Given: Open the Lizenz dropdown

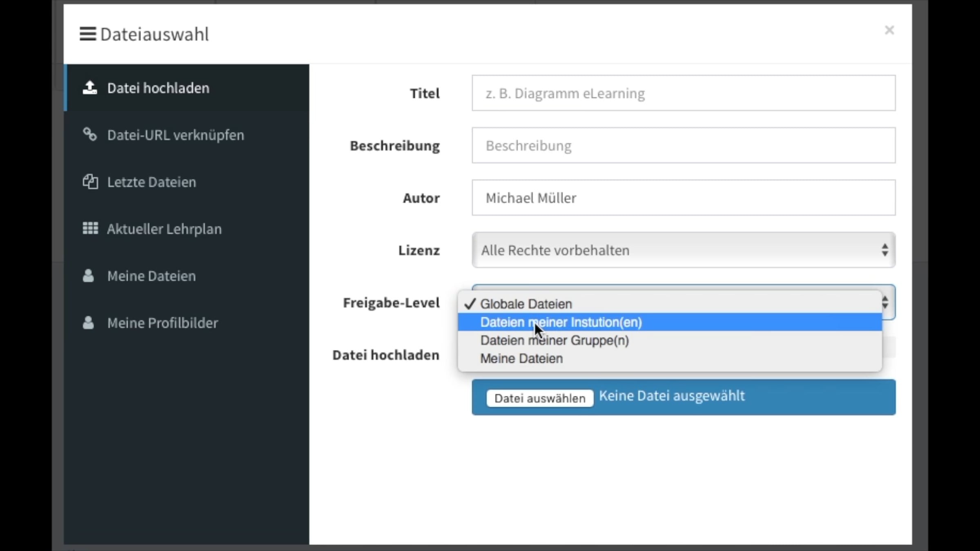Looking at the screenshot, I should click(683, 250).
